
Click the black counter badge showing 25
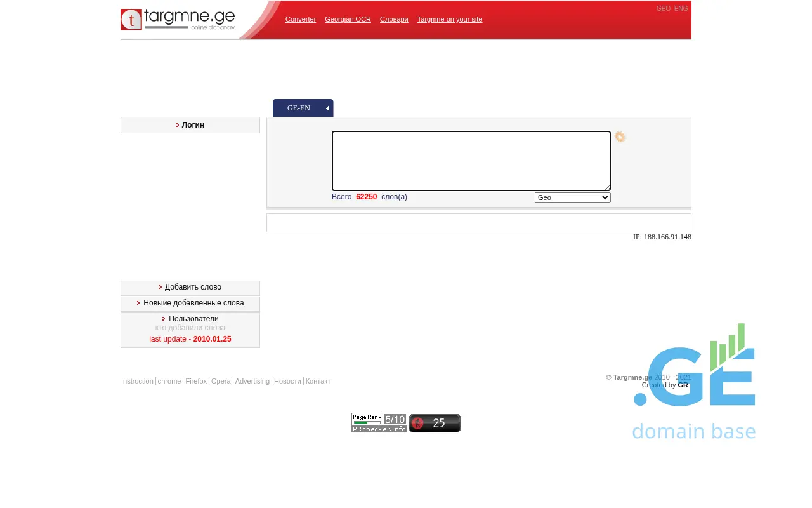click(x=435, y=424)
